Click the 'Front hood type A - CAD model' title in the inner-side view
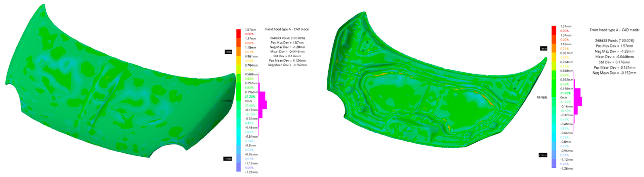The height and width of the screenshot is (177, 644). coord(614,30)
